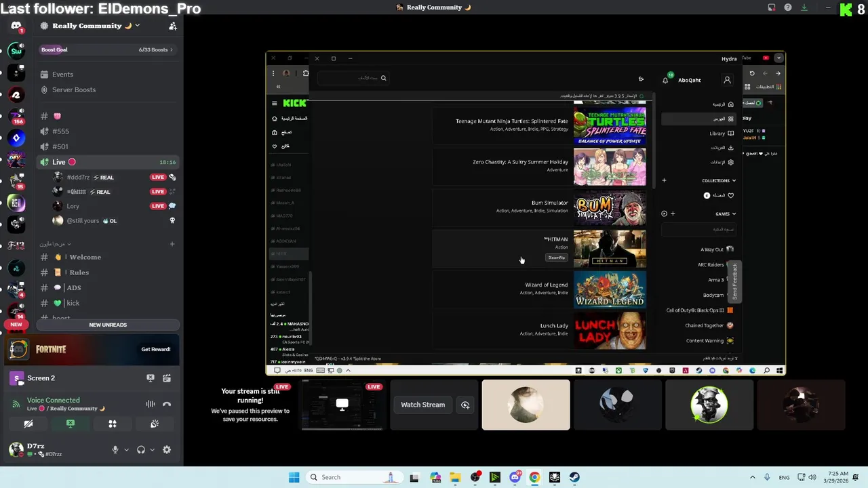Click the download update icon in Discord title bar

coord(804,7)
